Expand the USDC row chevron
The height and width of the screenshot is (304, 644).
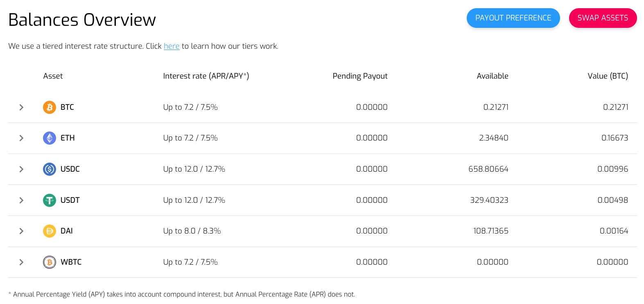tap(21, 169)
